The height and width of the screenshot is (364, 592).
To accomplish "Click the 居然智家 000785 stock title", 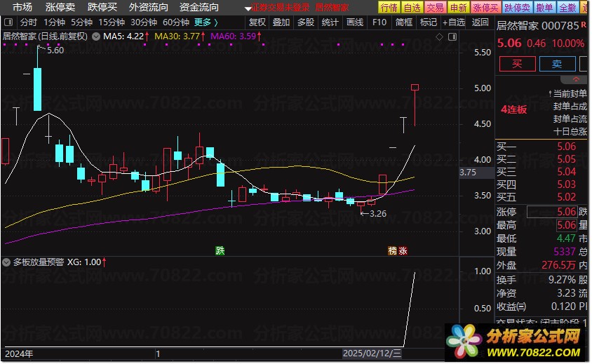I will [537, 26].
